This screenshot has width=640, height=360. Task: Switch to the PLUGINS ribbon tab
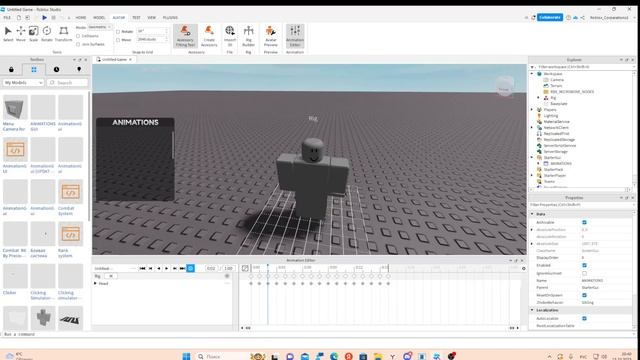[x=170, y=18]
